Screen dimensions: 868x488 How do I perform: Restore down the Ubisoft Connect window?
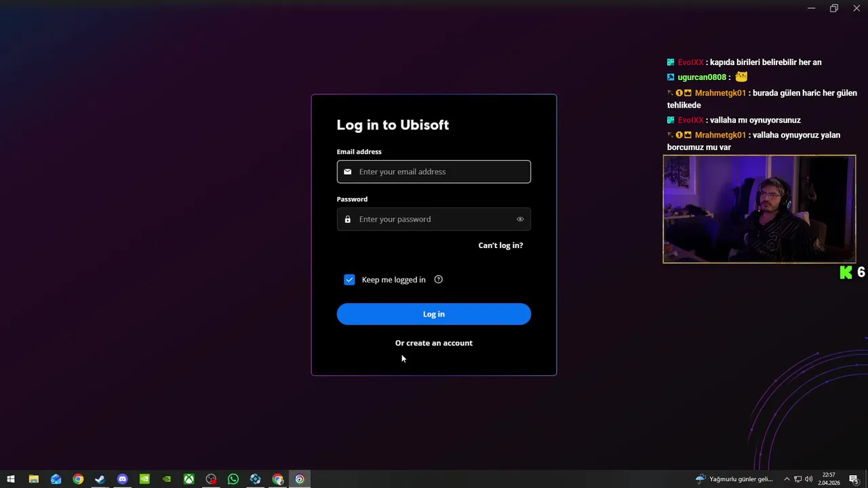834,8
